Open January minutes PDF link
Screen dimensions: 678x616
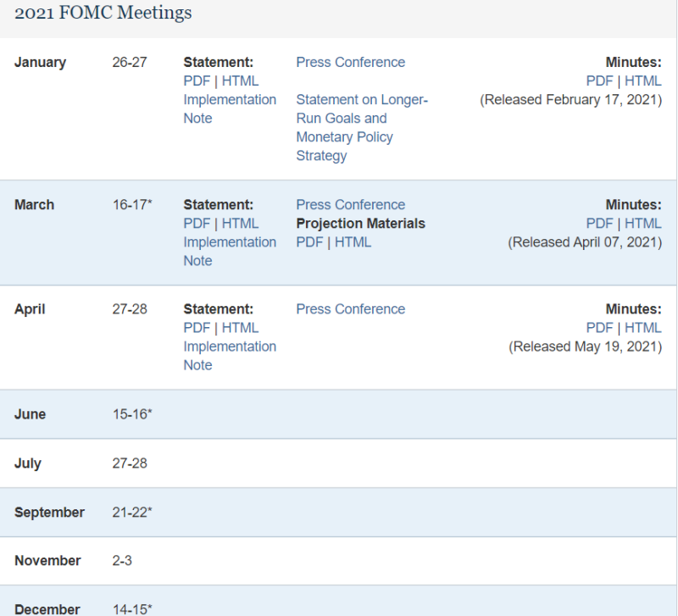(x=599, y=81)
